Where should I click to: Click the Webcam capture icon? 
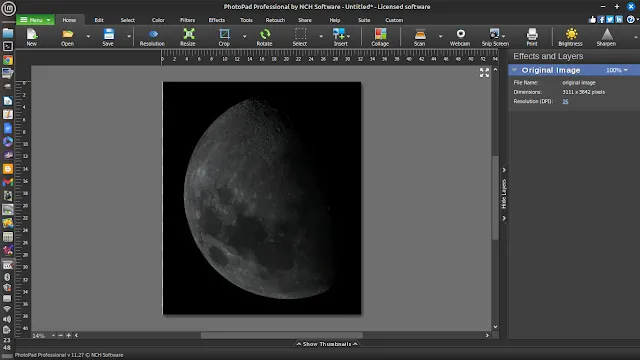460,37
